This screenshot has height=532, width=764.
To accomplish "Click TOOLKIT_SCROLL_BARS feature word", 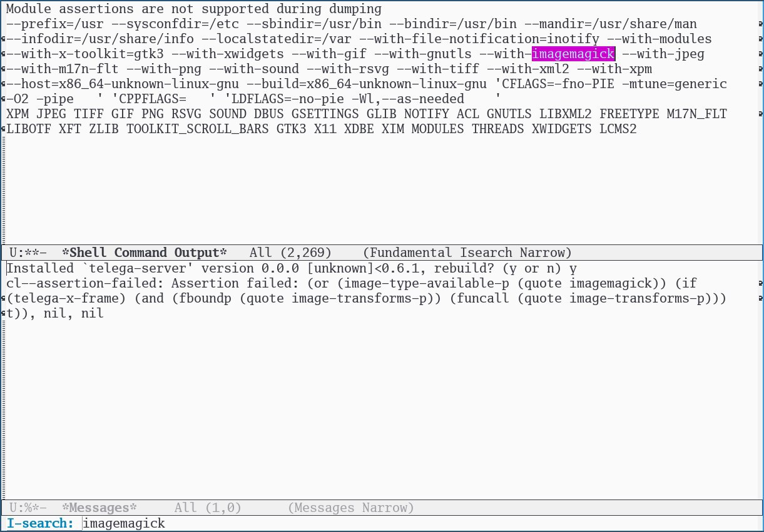I will pyautogui.click(x=197, y=129).
